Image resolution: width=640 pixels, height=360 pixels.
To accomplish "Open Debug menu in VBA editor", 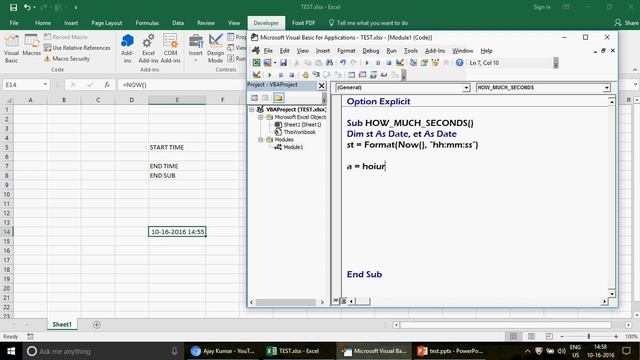I will 371,51.
